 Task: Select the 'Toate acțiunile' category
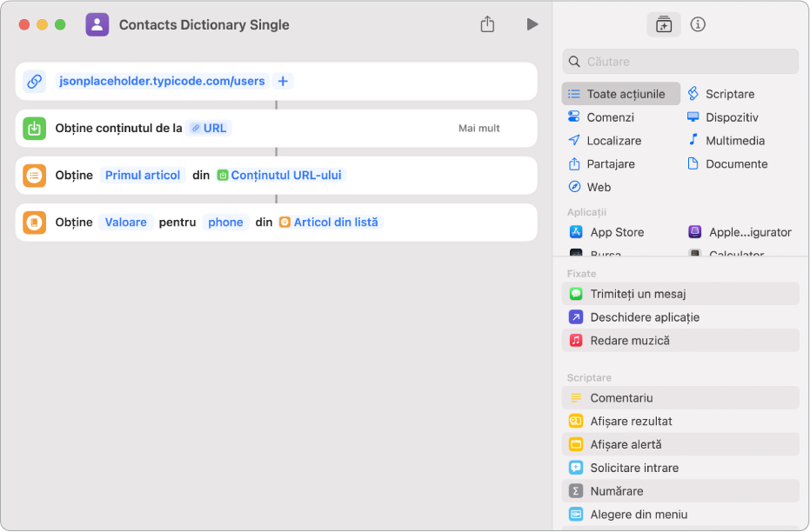tap(621, 94)
